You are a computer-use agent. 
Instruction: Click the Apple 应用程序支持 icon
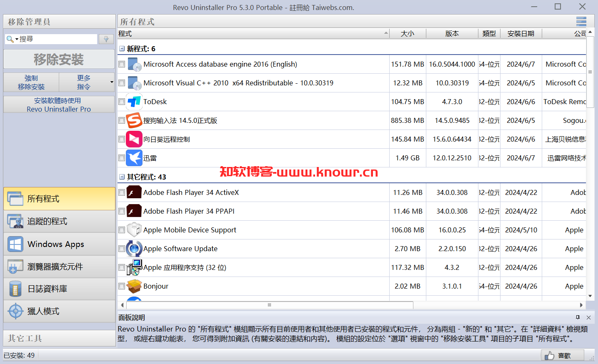point(134,267)
